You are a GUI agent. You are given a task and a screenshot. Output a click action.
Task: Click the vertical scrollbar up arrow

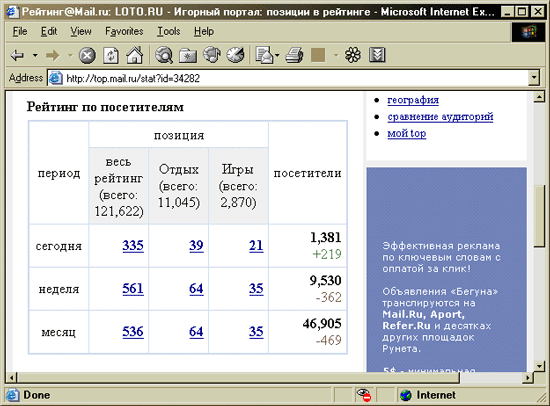coord(539,97)
